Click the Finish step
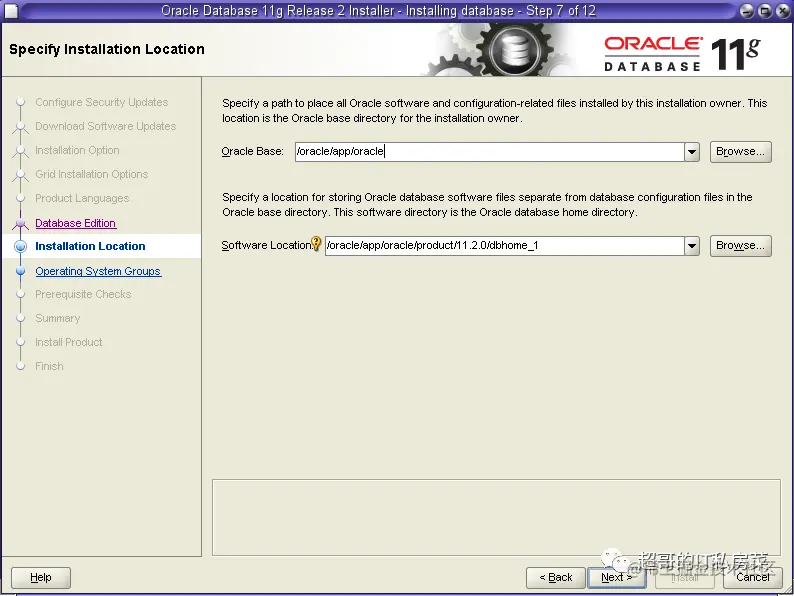Image resolution: width=794 pixels, height=596 pixels. [49, 366]
